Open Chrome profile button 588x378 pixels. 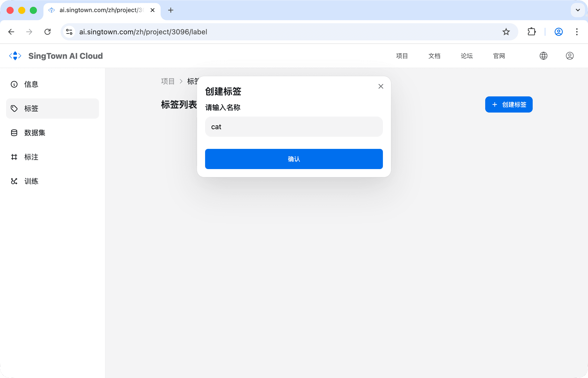tap(558, 32)
